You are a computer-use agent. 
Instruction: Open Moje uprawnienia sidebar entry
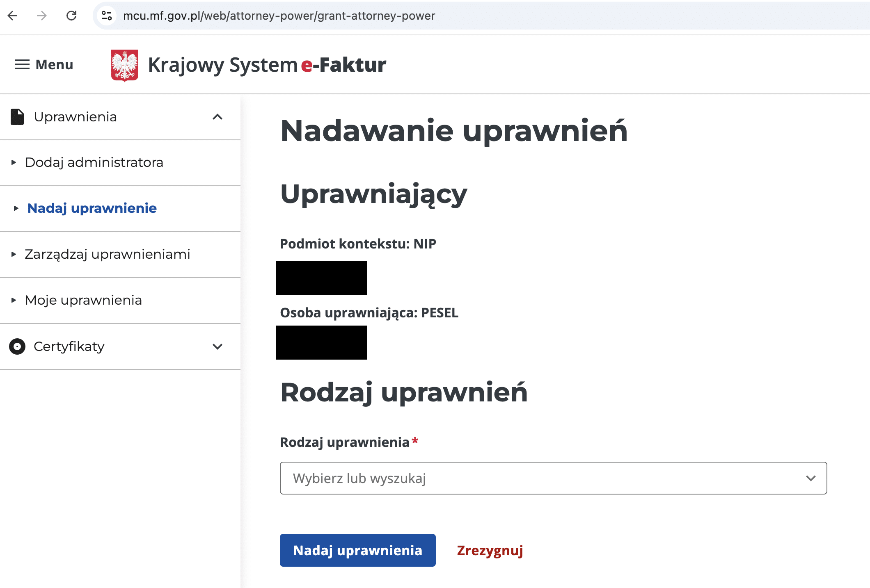pos(83,300)
